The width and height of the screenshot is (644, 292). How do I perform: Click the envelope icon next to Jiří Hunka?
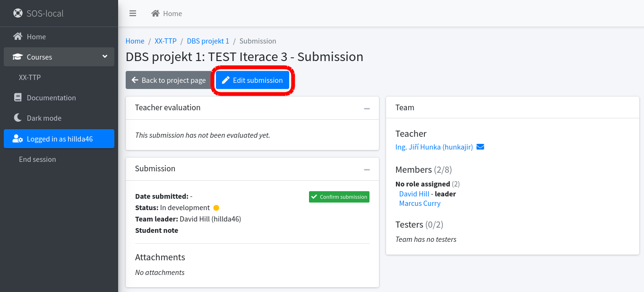[x=480, y=147]
